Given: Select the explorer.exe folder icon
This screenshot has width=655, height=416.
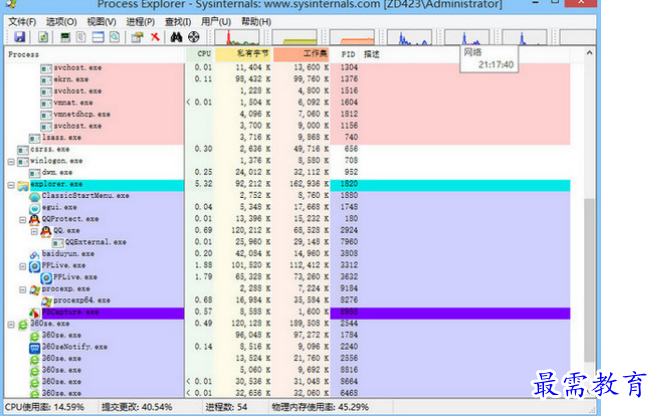Looking at the screenshot, I should pyautogui.click(x=22, y=185).
